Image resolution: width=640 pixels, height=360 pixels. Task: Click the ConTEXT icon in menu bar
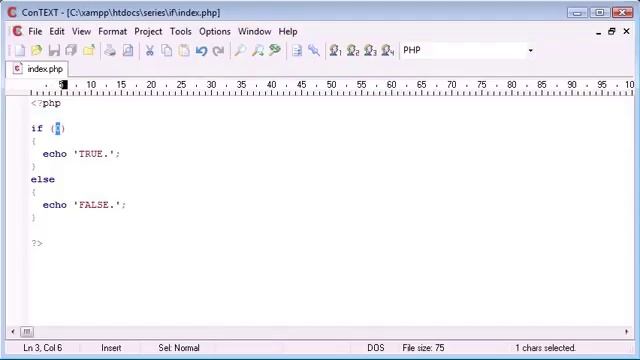pos(17,31)
